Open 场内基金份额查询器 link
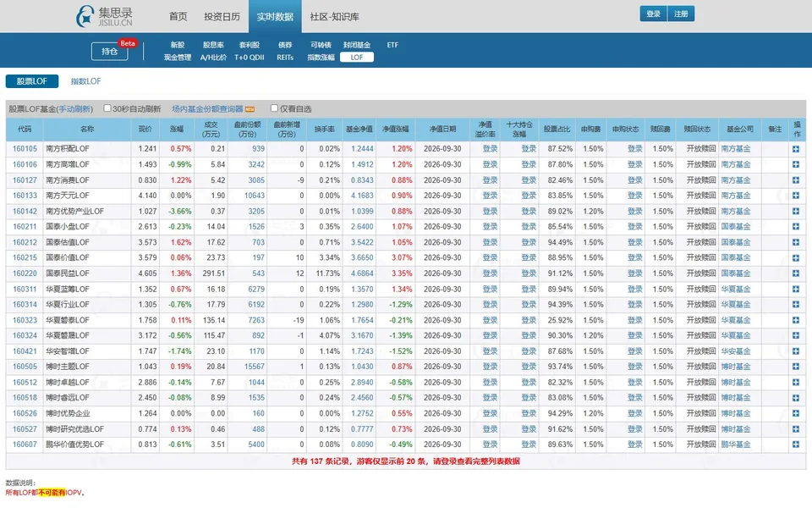This screenshot has width=812, height=508. 208,109
